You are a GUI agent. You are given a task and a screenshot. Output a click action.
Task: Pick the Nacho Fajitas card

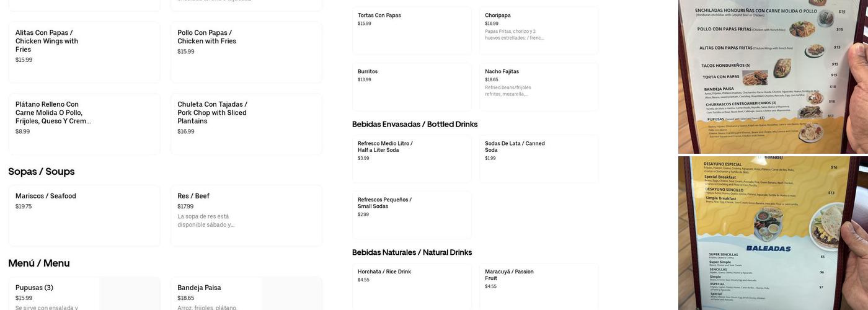[x=538, y=87]
